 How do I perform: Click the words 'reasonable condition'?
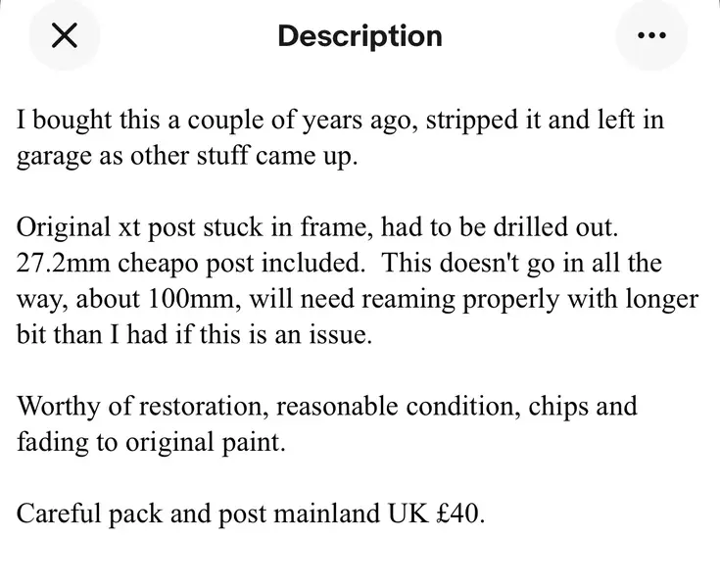tap(398, 406)
